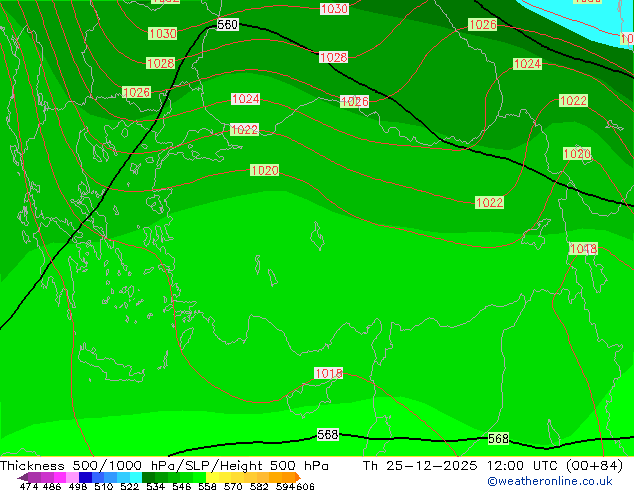The width and height of the screenshot is (634, 490).
Task: Click the purple arrow at the legend's low end
Action: (x=22, y=477)
